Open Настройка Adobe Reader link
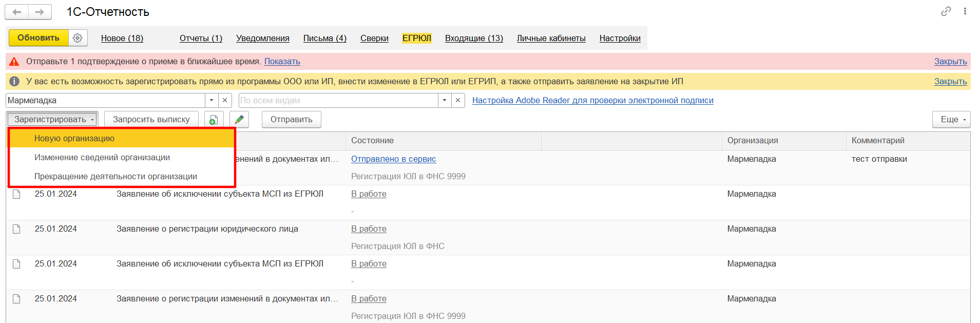Viewport: 980px width, 323px height. tap(592, 101)
